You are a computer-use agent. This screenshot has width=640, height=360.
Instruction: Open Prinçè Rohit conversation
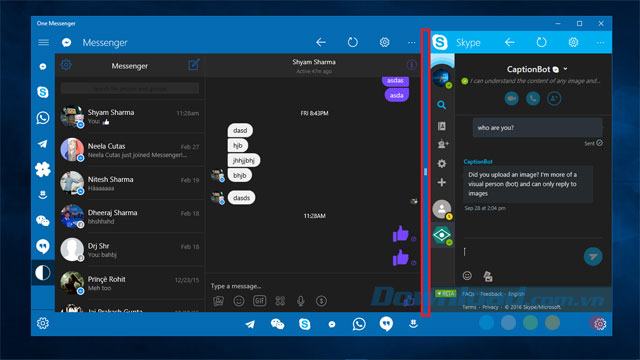[x=130, y=283]
